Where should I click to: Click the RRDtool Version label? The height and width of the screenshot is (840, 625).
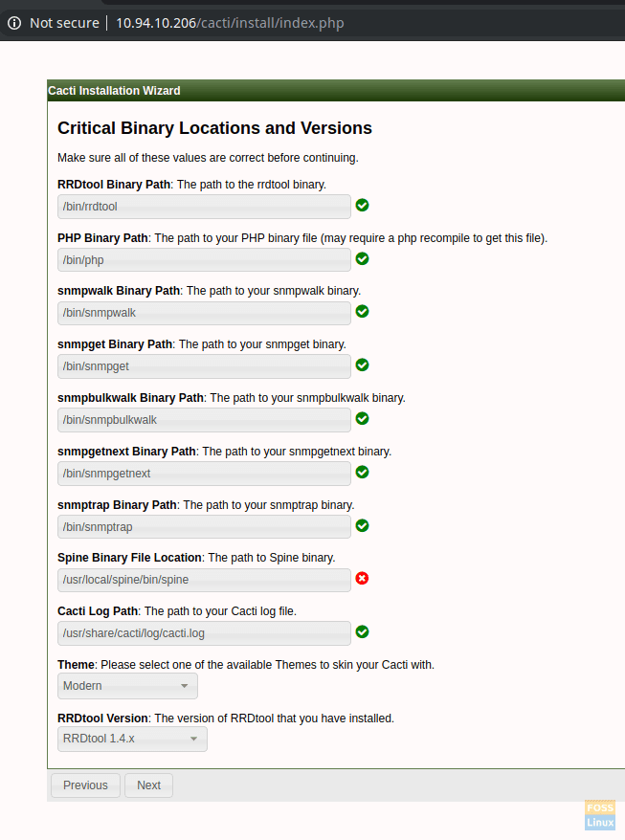(x=103, y=718)
